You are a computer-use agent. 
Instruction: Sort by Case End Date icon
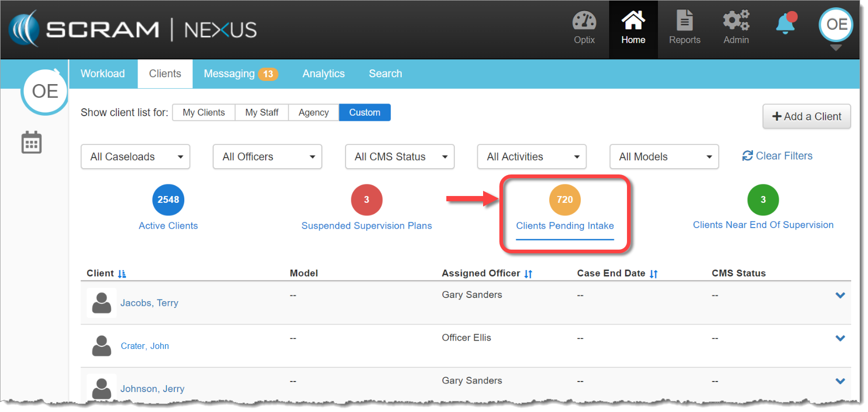(654, 274)
